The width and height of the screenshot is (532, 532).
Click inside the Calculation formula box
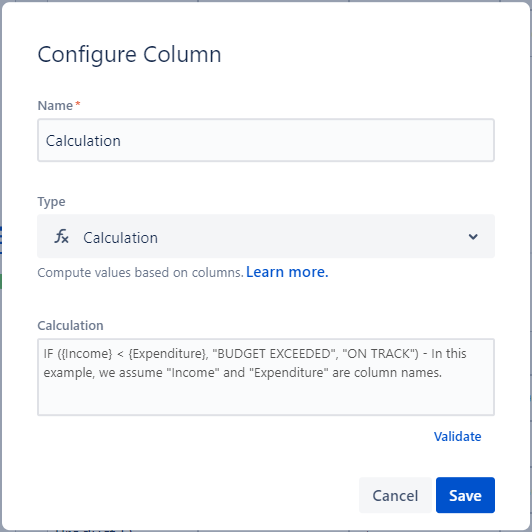[x=266, y=377]
